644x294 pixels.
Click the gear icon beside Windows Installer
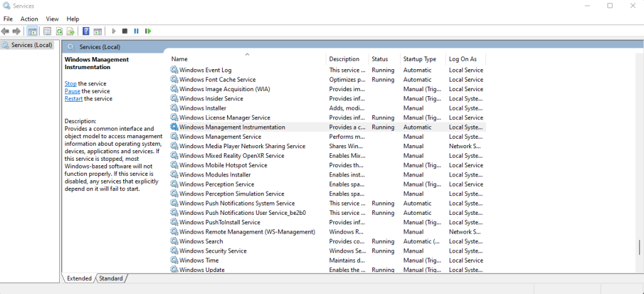tap(174, 108)
